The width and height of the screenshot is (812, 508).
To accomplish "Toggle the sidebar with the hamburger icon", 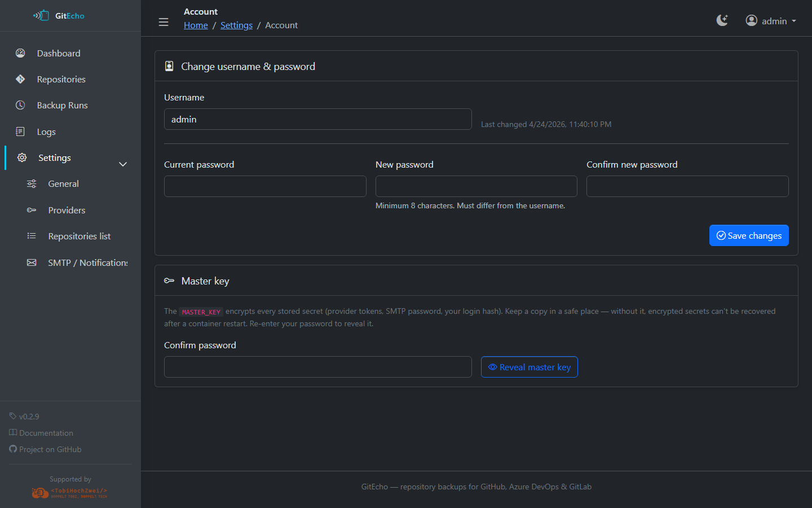I will pyautogui.click(x=164, y=22).
